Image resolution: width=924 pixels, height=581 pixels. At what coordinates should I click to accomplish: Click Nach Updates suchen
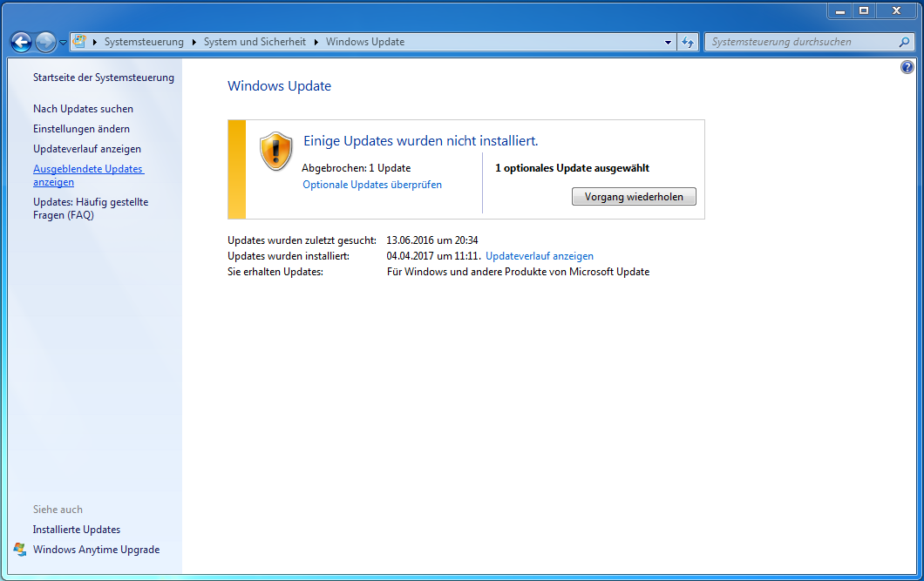(83, 109)
